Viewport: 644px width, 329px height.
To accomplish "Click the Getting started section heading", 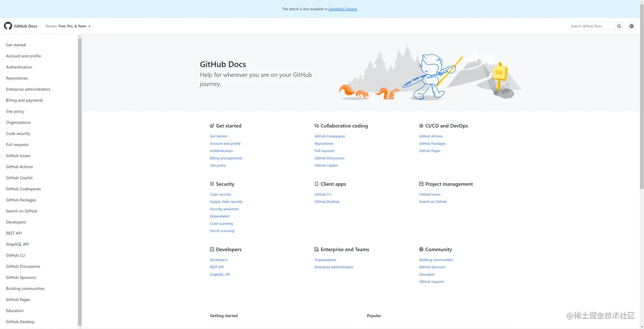I will click(224, 316).
